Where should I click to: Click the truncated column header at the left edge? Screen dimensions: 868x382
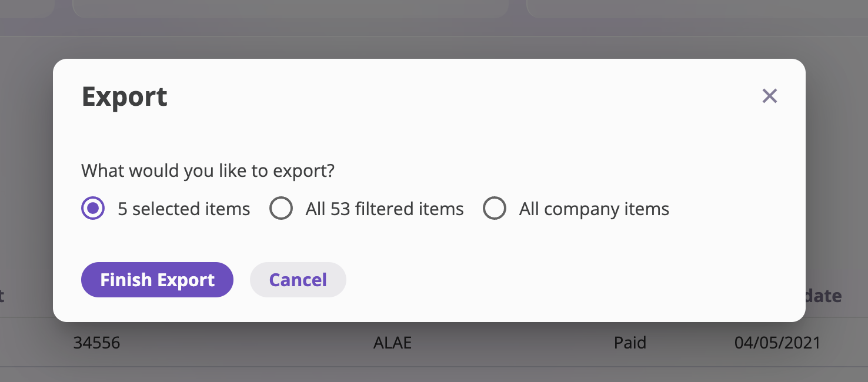(2, 296)
